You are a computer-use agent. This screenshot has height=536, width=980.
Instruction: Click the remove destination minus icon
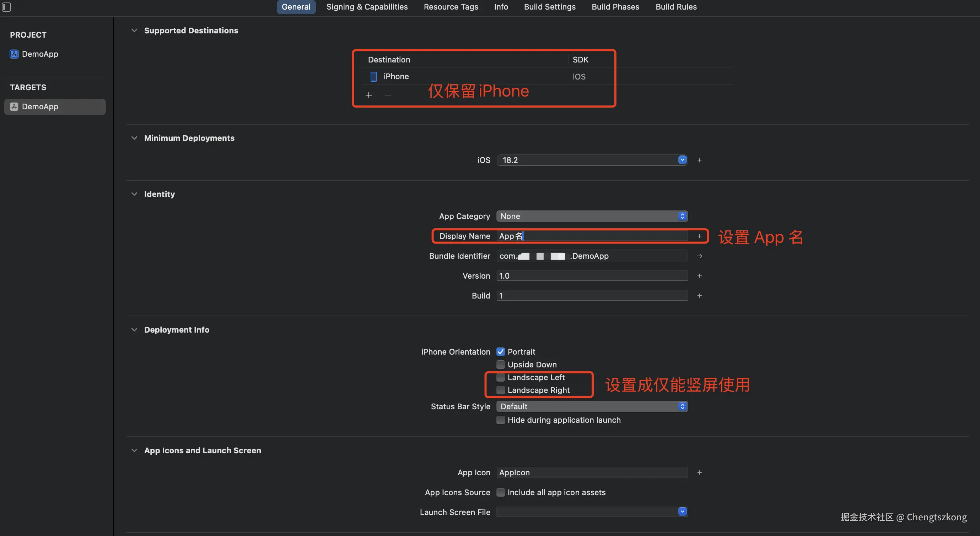388,95
